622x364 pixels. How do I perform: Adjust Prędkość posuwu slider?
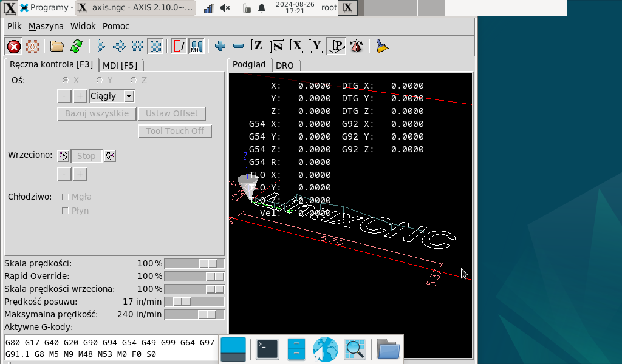(x=194, y=302)
